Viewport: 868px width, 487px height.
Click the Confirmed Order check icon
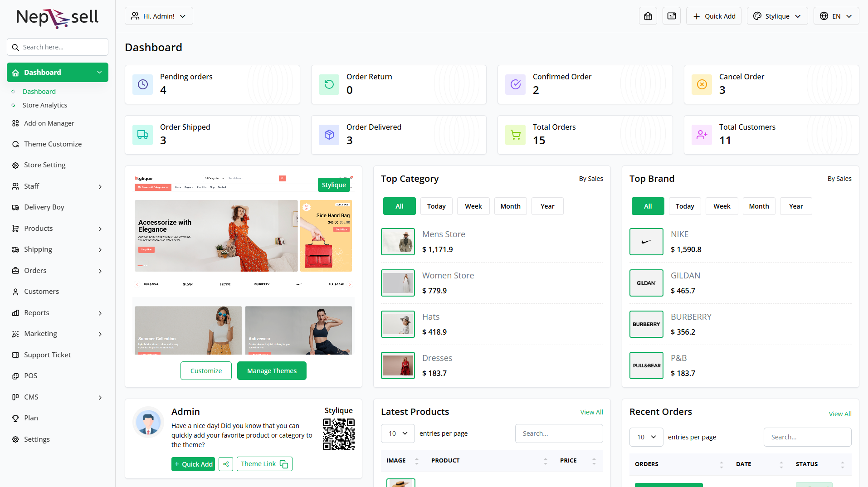(x=516, y=84)
